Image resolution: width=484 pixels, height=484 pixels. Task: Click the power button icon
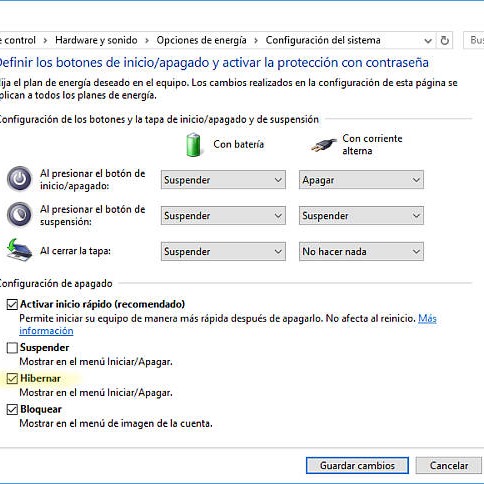[19, 179]
